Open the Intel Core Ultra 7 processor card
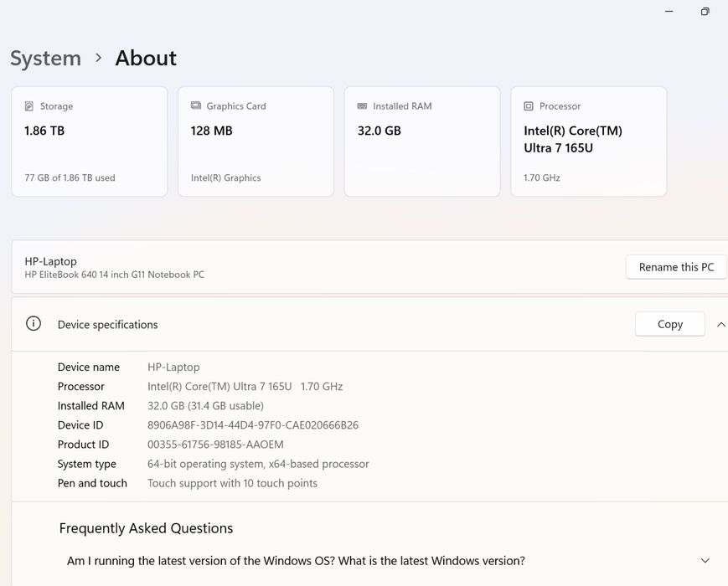Viewport: 728px width, 586px height. click(588, 141)
